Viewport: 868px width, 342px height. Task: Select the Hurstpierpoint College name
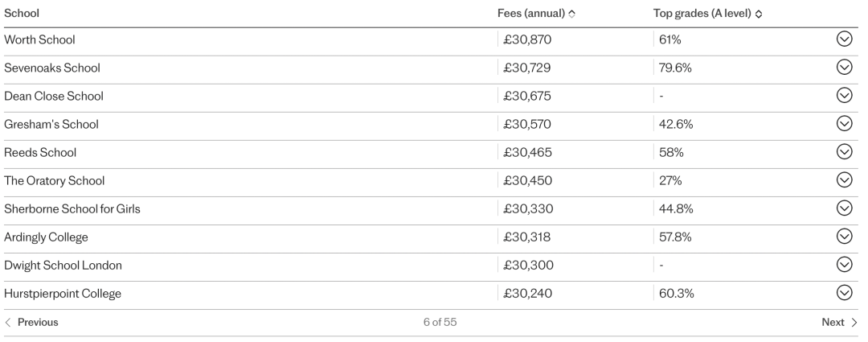[x=63, y=293]
